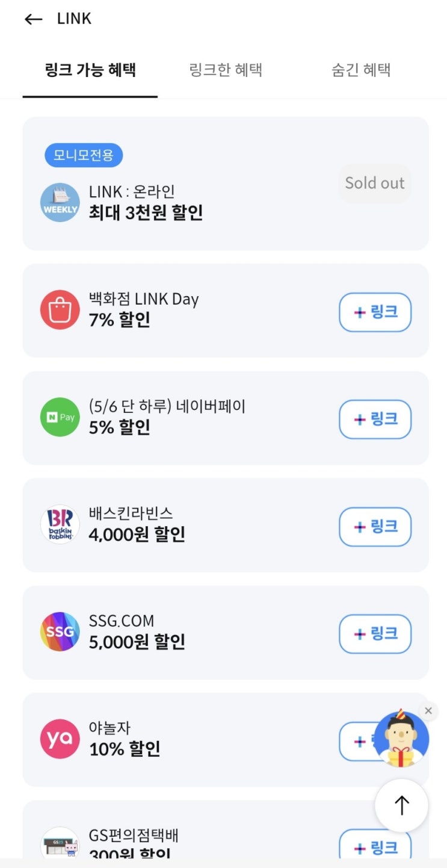The width and height of the screenshot is (447, 868).
Task: Link the 배스킨라빈스 4,000원 discount
Action: [x=375, y=527]
